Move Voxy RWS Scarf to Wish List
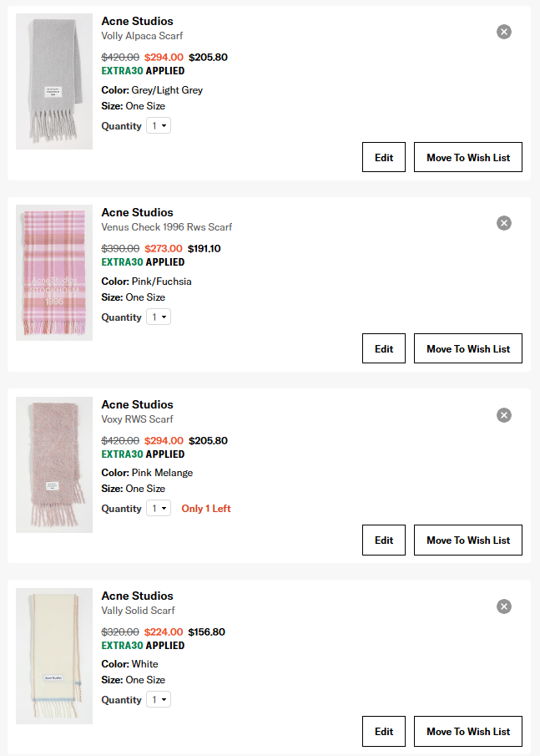This screenshot has width=540, height=756. pos(468,540)
